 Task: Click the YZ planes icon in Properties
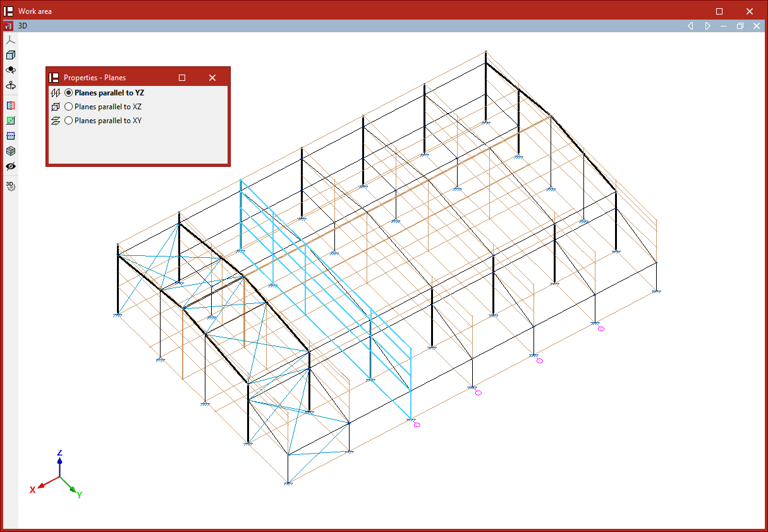tap(55, 93)
